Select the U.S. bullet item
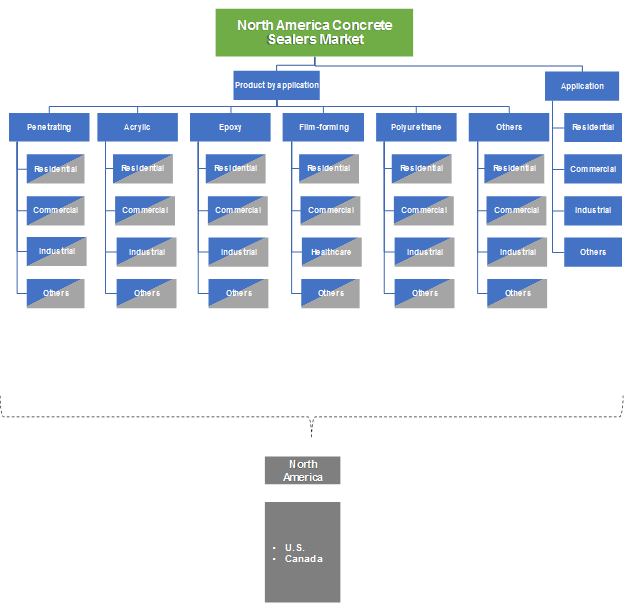 point(296,547)
